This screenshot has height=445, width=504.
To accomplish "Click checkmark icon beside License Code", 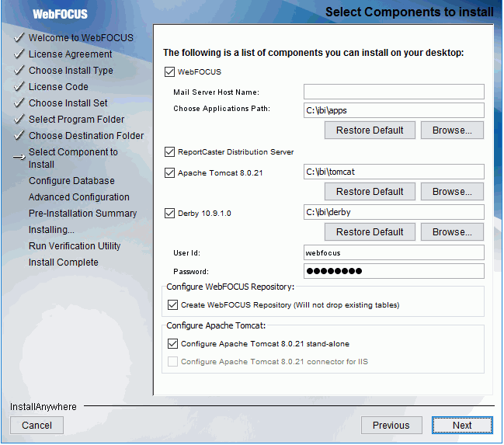I will coord(19,86).
